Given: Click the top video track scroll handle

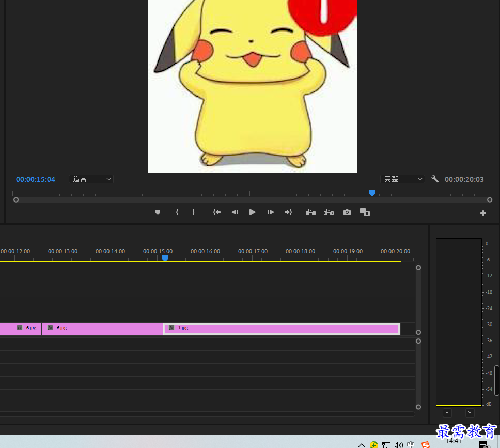Looking at the screenshot, I should point(418,268).
